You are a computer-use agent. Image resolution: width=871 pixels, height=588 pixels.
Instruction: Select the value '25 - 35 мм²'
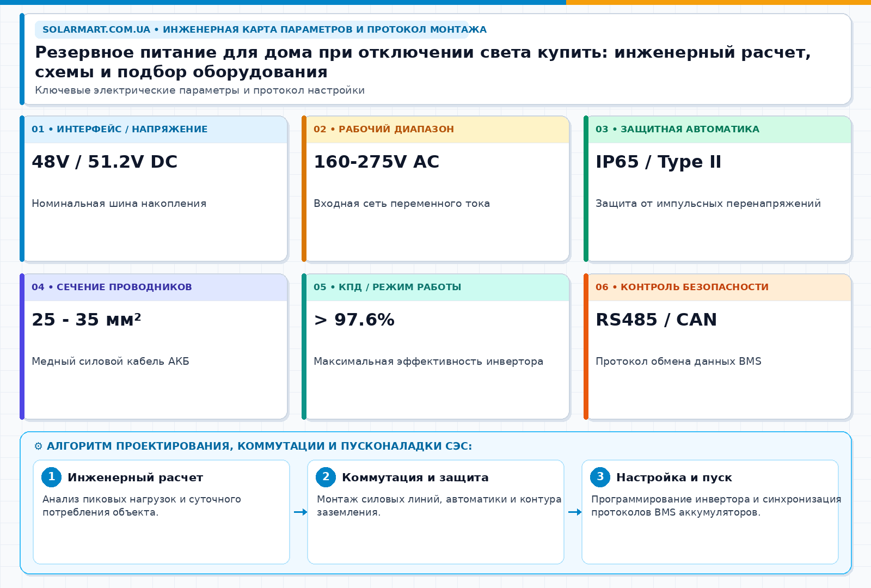tap(87, 320)
